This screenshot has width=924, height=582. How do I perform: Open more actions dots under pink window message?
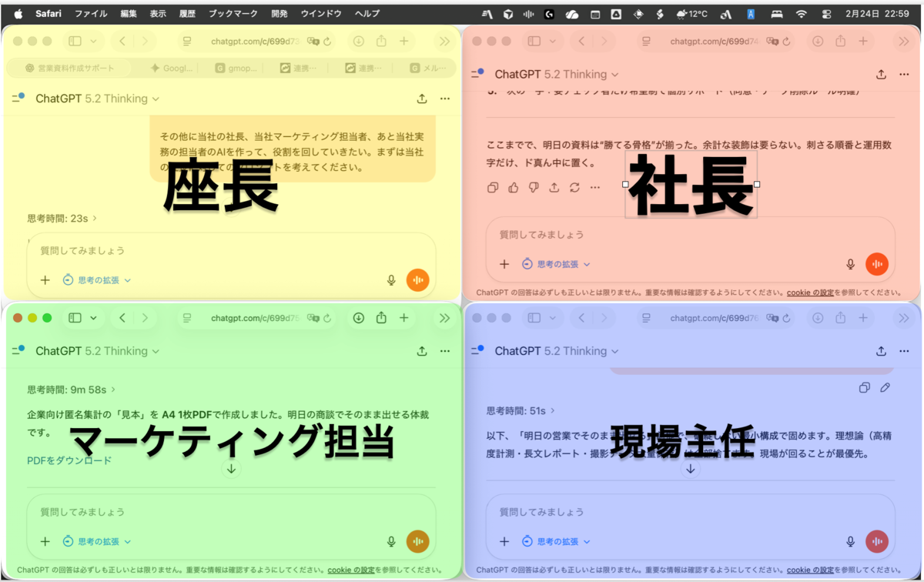point(594,187)
